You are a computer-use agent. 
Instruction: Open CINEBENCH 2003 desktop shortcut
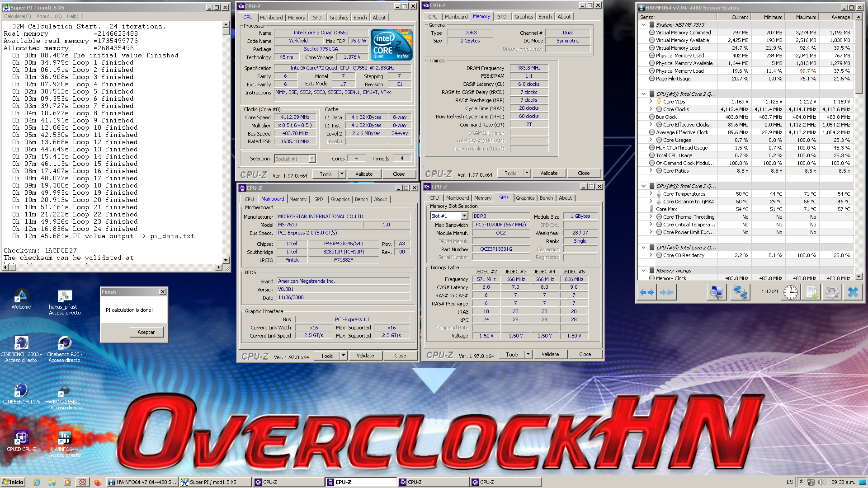tap(21, 349)
